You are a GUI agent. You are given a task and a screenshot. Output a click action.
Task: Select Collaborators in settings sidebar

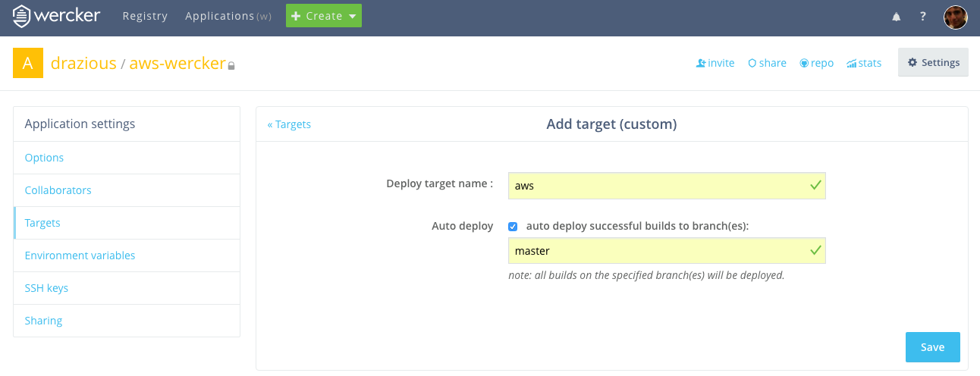pos(127,190)
